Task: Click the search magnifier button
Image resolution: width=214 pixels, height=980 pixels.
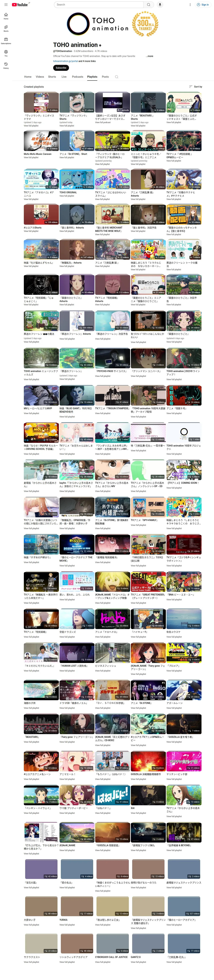Action: (149, 5)
